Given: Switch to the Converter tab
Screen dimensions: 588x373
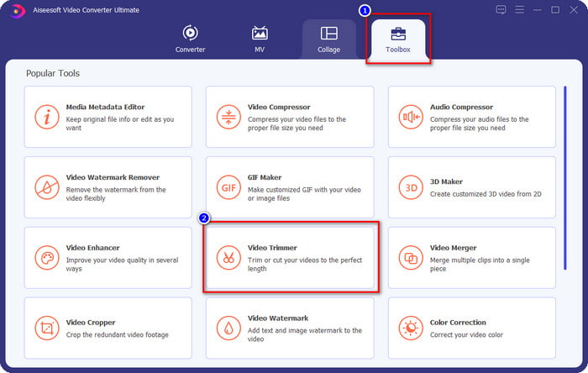Looking at the screenshot, I should [190, 39].
